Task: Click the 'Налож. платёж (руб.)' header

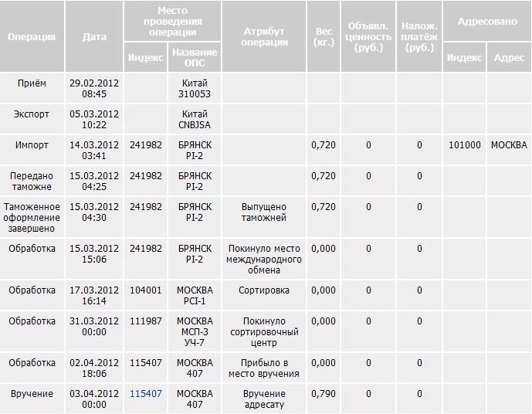Action: (x=419, y=36)
